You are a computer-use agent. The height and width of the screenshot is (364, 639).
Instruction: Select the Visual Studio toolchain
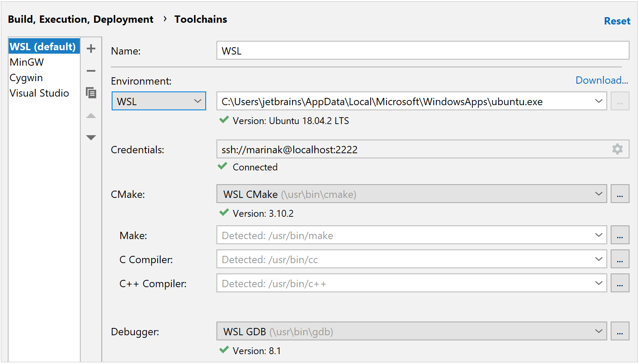44,93
